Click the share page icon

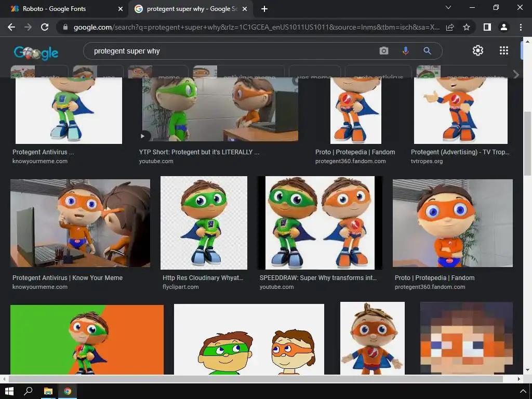tap(450, 27)
